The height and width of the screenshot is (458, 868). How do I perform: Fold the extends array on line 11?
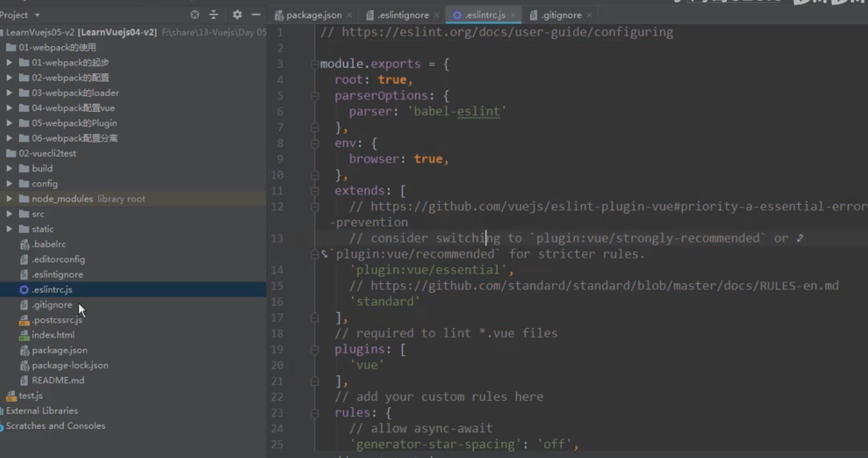(314, 191)
